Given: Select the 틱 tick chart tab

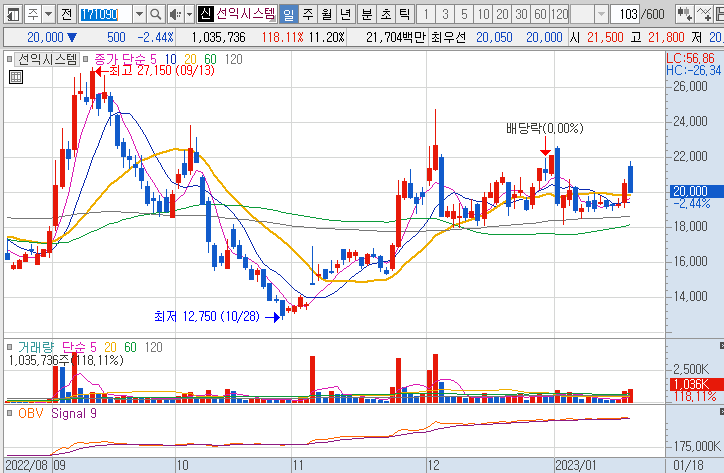Looking at the screenshot, I should coord(404,14).
